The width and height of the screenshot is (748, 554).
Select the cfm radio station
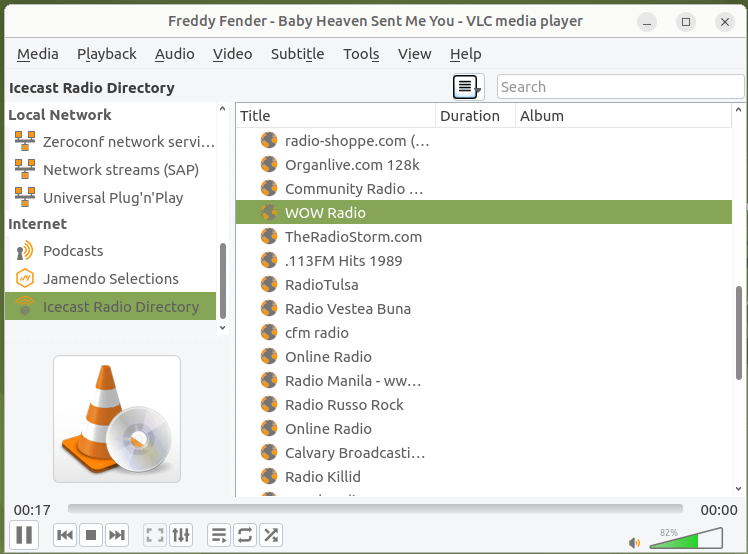[484, 333]
